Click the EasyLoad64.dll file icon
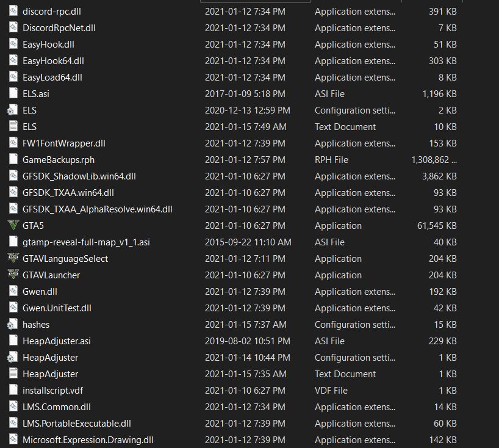Viewport: 499px width, 448px height. (13, 77)
